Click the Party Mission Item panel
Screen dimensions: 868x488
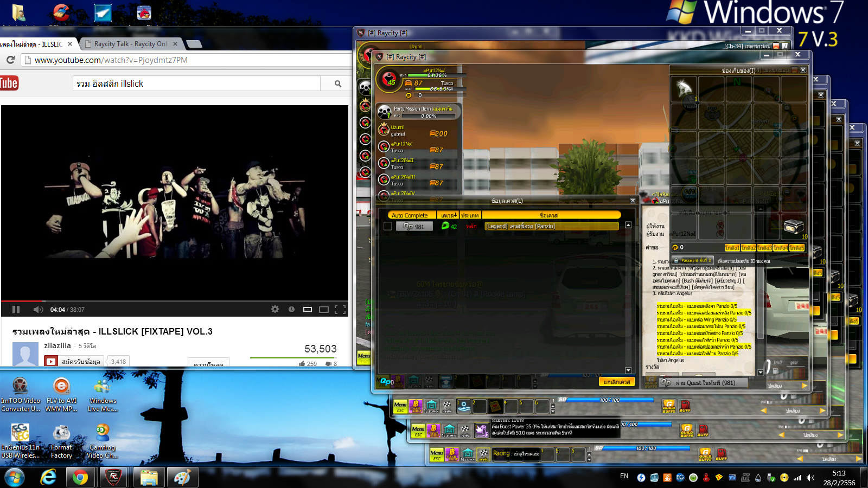[419, 112]
